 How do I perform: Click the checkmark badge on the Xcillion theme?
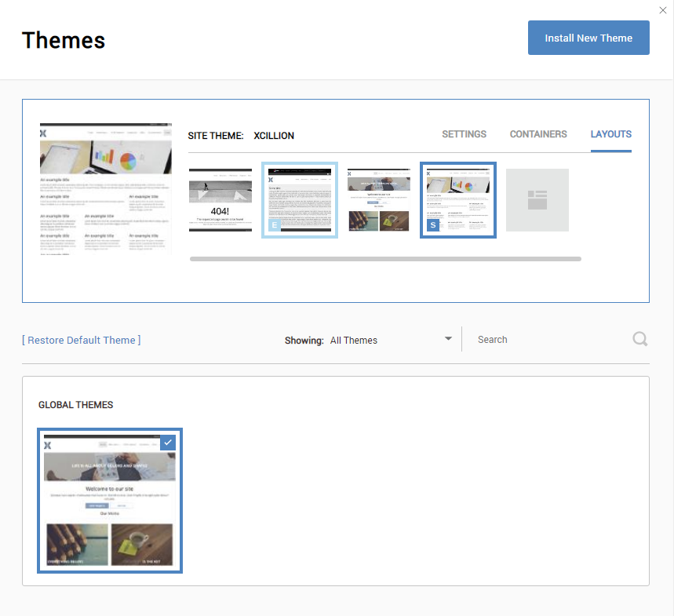[x=169, y=442]
